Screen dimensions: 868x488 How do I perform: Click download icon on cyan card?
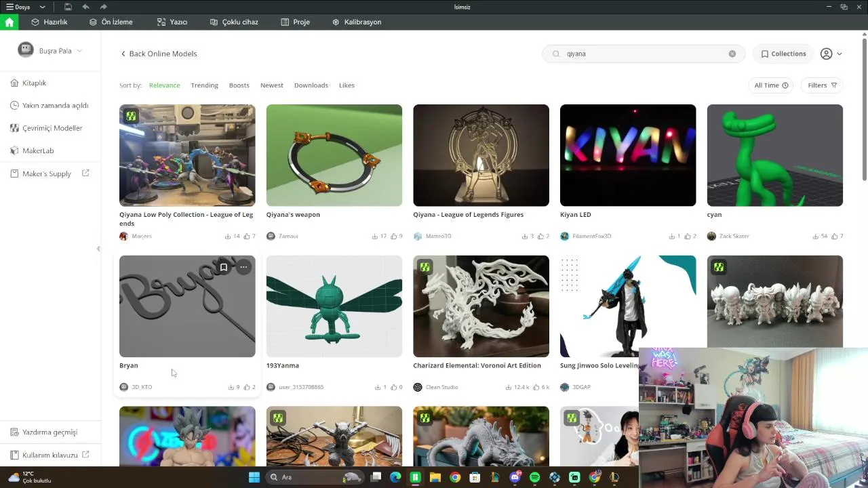[x=815, y=236]
